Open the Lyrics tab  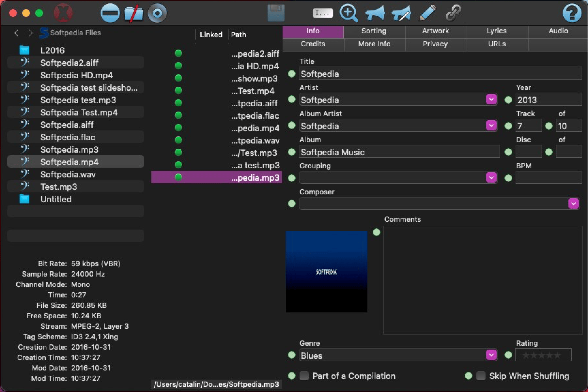tap(496, 31)
